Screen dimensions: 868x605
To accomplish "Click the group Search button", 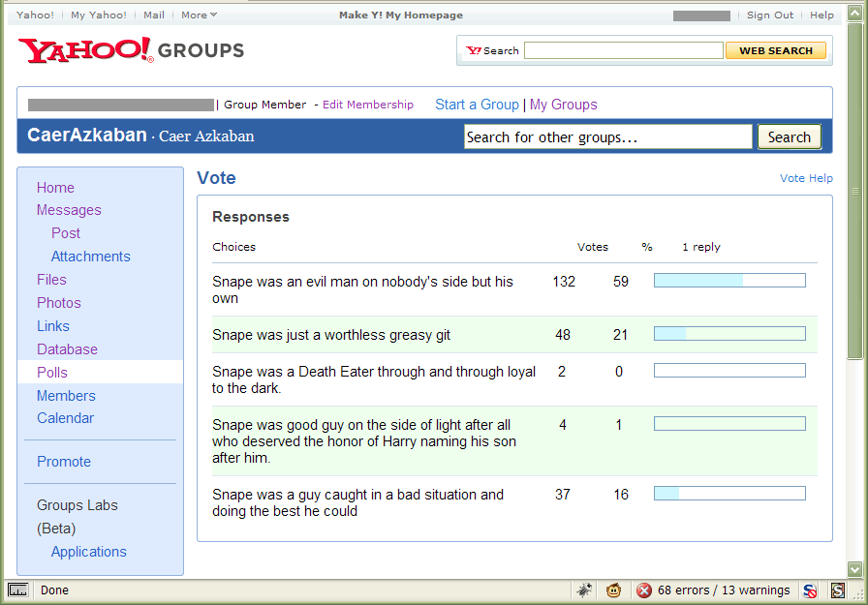I will (x=789, y=136).
